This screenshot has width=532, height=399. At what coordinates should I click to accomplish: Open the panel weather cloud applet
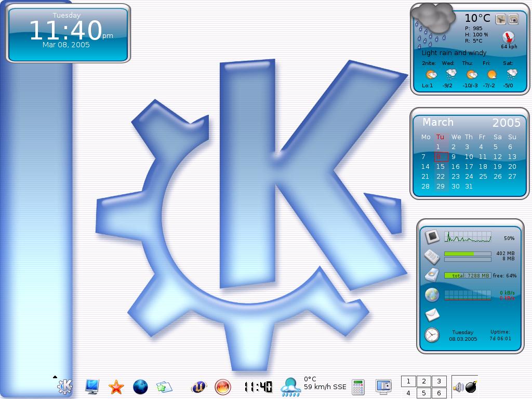(x=290, y=387)
